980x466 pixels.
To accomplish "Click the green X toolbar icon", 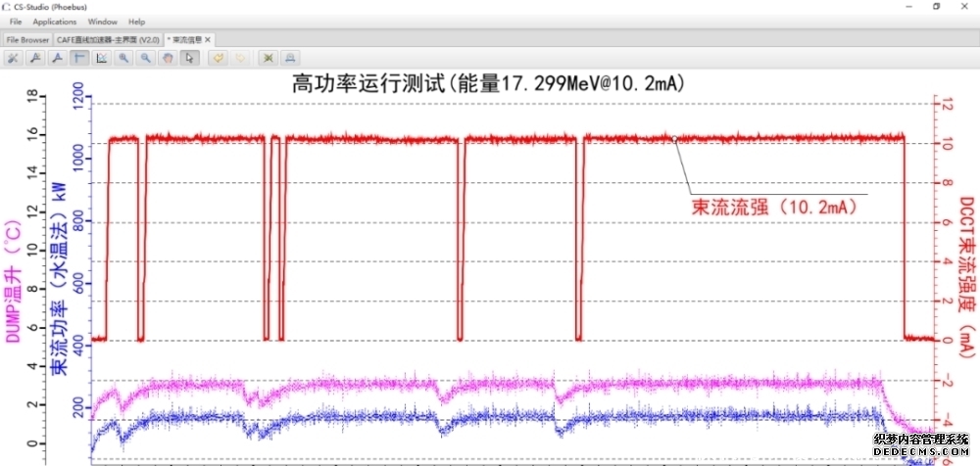I will (x=268, y=58).
